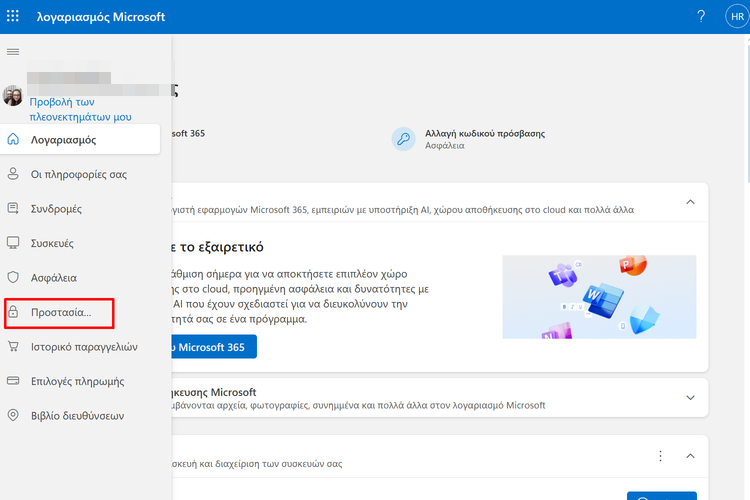The width and height of the screenshot is (750, 500).
Task: Collapse the Microsoft 365 promo card
Action: (x=690, y=202)
